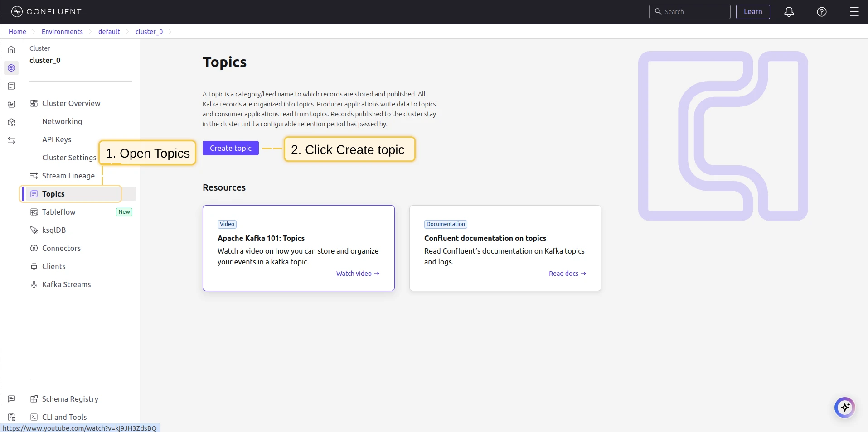Viewport: 868px width, 432px height.
Task: Click the swap arrows icon in left rail
Action: tap(11, 140)
